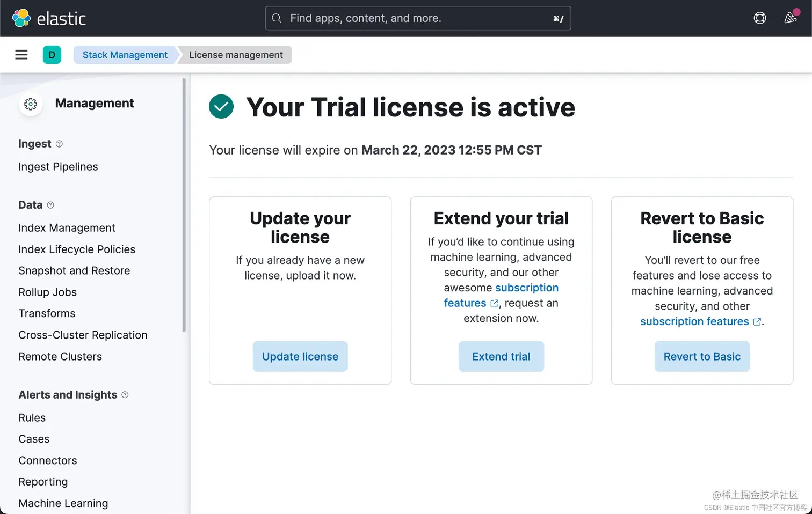The image size is (812, 514).
Task: Click the search keyboard shortcut hint
Action: [x=558, y=19]
